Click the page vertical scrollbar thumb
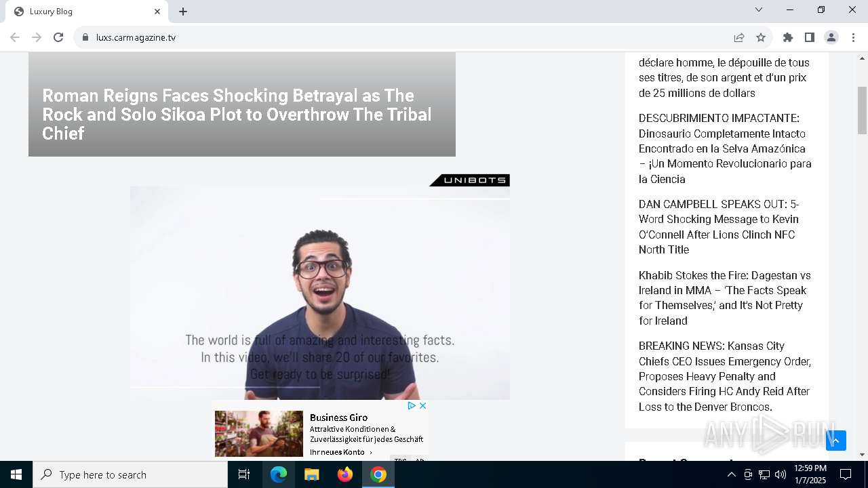This screenshot has height=488, width=868. pos(862,110)
